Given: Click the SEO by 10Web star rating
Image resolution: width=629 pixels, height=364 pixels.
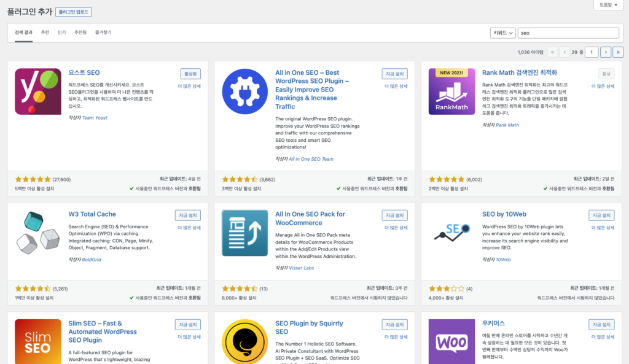Looking at the screenshot, I should tap(447, 288).
